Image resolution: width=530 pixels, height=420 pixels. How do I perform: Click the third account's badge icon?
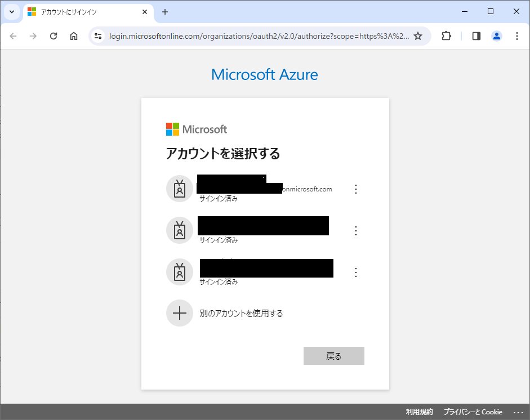pos(180,272)
